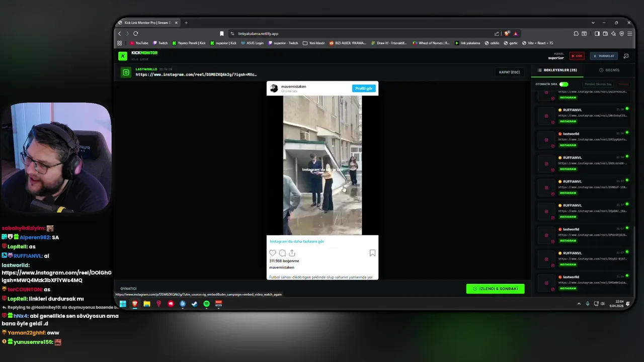The height and width of the screenshot is (362, 644).
Task: Click the Duraklat pause button
Action: point(603,56)
